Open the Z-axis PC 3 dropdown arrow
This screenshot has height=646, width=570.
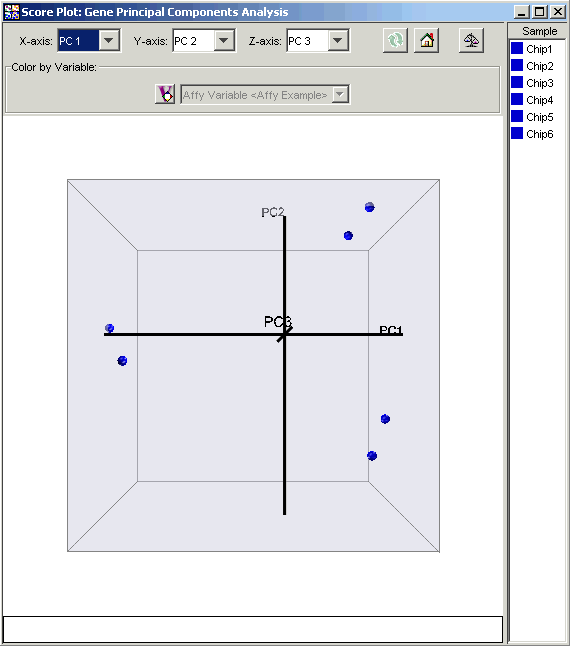tap(338, 40)
